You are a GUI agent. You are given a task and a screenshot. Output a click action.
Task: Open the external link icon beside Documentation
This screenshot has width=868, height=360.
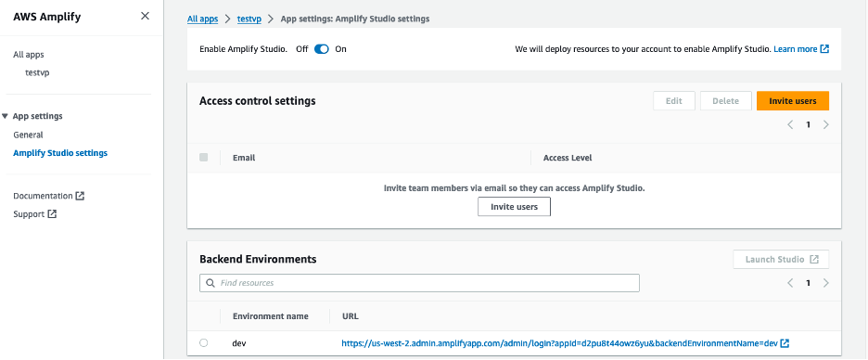tap(80, 196)
